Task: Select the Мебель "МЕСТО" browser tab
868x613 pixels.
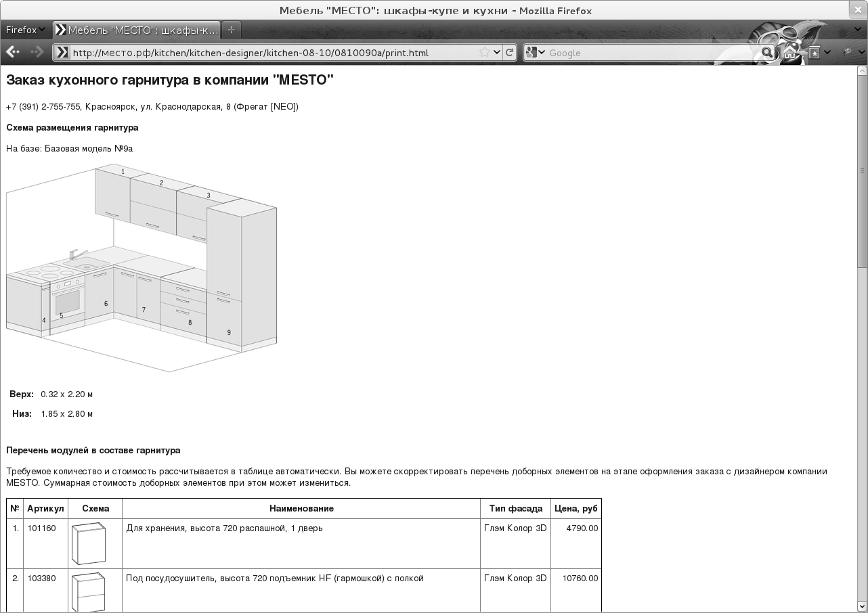Action: coord(137,30)
